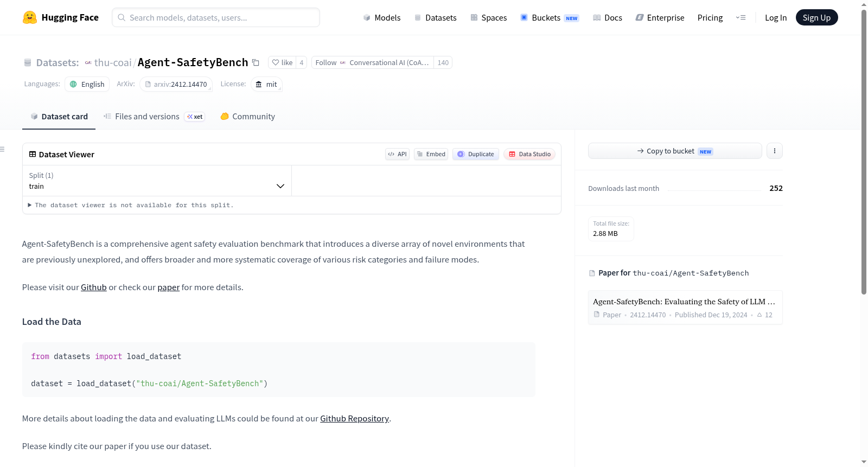This screenshot has height=467, width=868.
Task: Click the Sign Up button
Action: 816,17
